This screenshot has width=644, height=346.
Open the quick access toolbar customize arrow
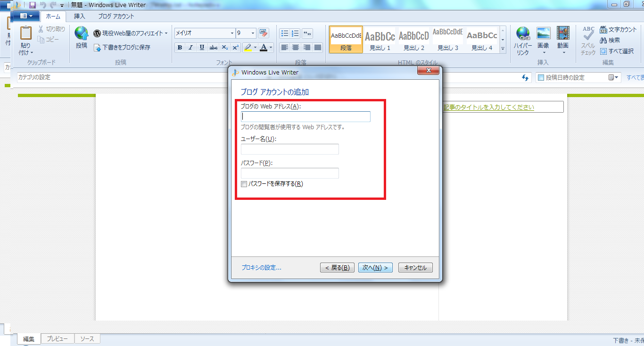[x=62, y=5]
